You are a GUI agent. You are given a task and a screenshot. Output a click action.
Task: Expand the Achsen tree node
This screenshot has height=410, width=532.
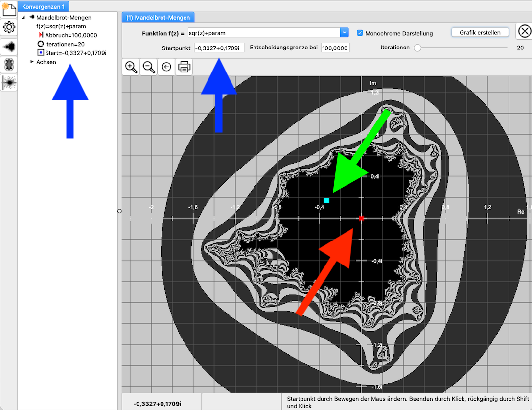pos(32,62)
